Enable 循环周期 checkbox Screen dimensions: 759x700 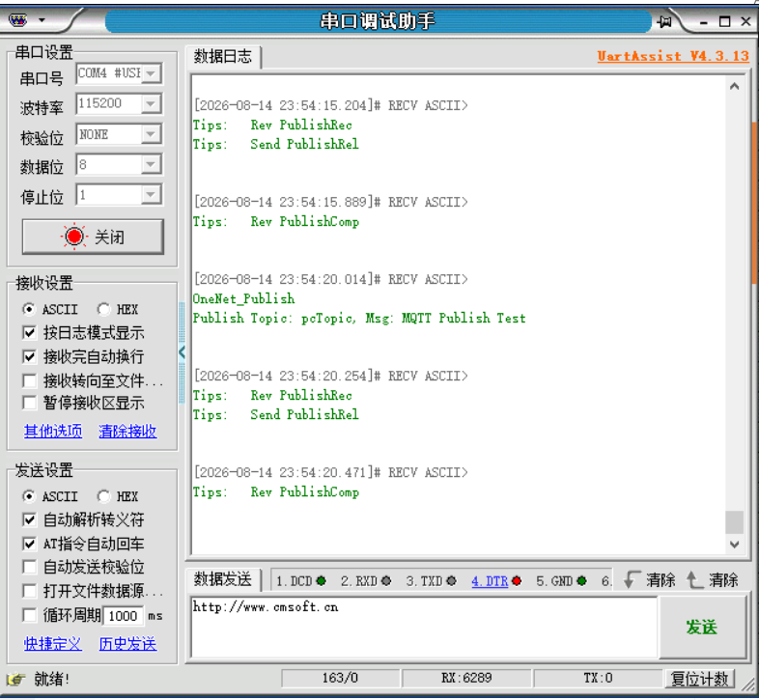click(x=30, y=615)
